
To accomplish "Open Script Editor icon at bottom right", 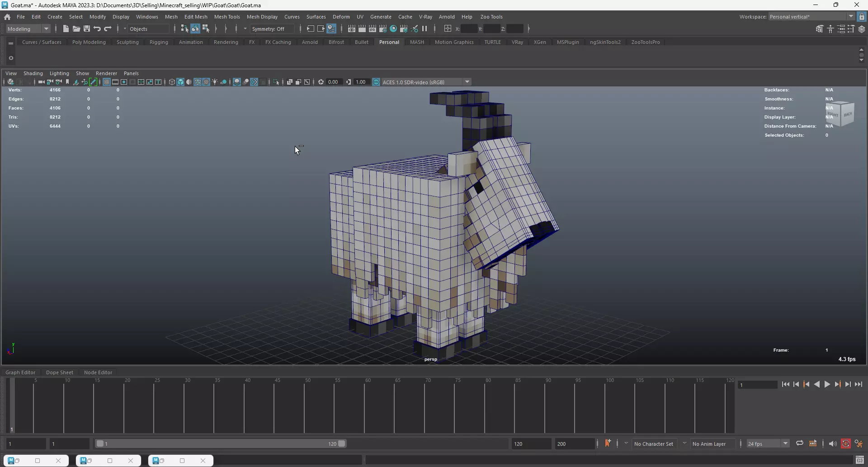I will (x=860, y=460).
